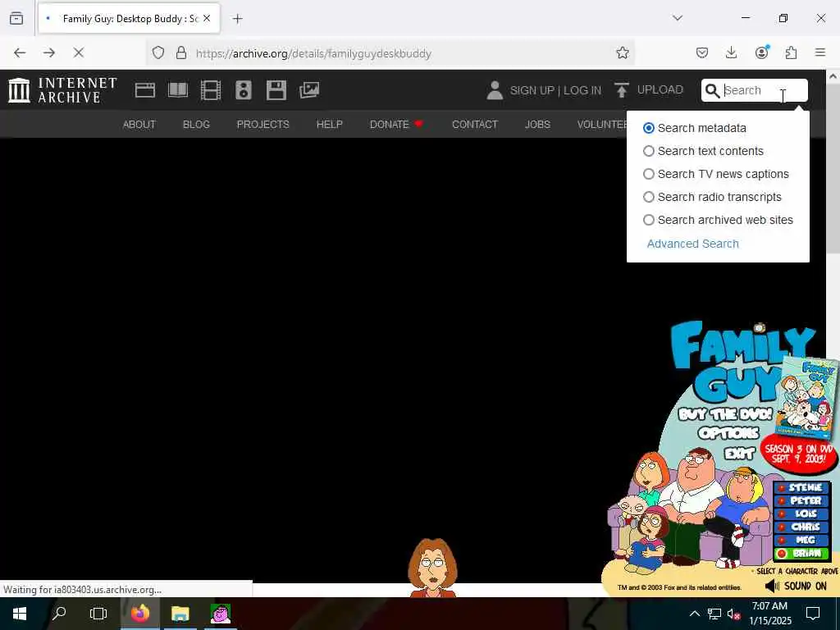
Task: Open the Web (Wayback) icon in archive nav
Action: coord(144,90)
